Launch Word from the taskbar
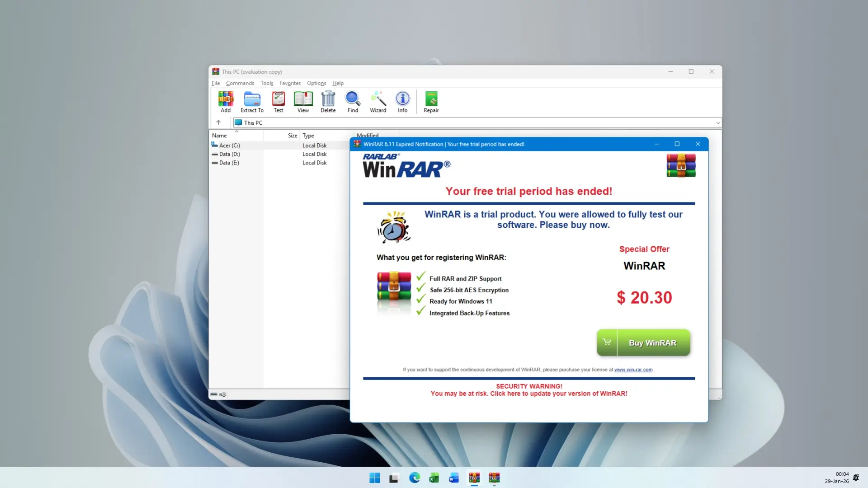868x488 pixels. (454, 478)
